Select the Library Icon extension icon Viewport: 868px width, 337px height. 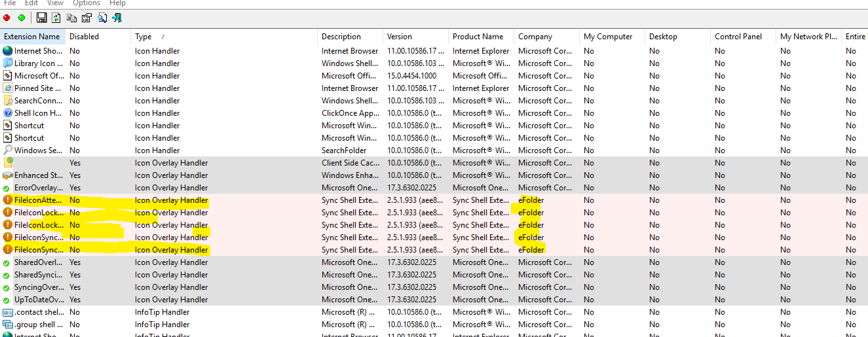(8, 63)
